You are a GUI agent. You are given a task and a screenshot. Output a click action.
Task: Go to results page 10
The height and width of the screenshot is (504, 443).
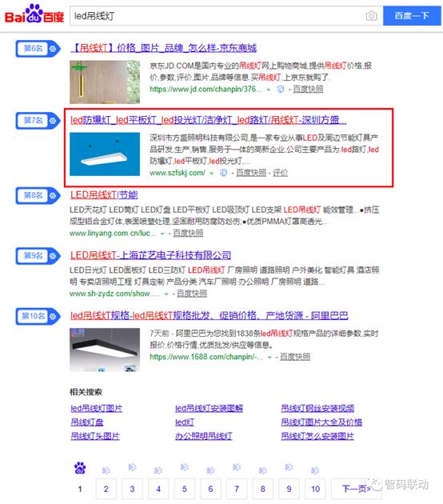tap(315, 489)
